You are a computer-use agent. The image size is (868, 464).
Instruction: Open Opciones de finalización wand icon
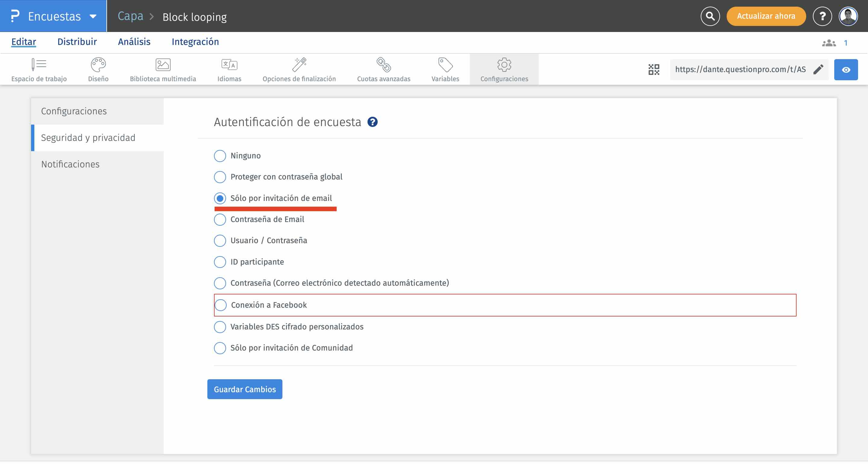pos(299,65)
